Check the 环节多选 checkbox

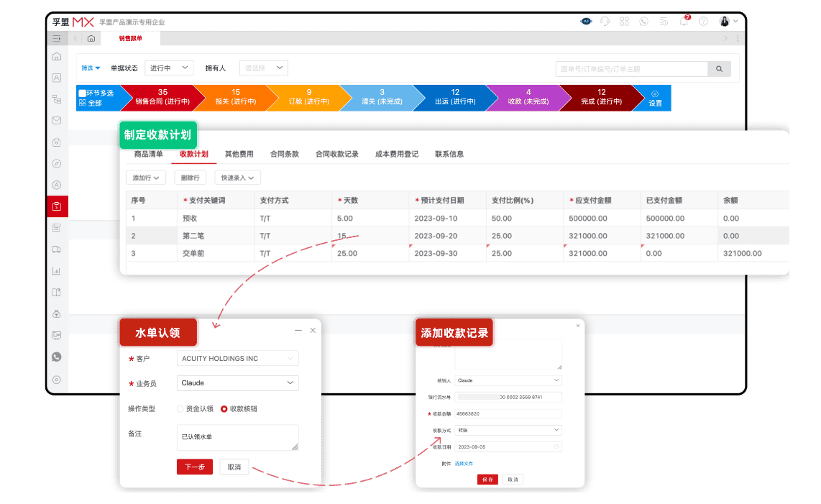click(82, 93)
